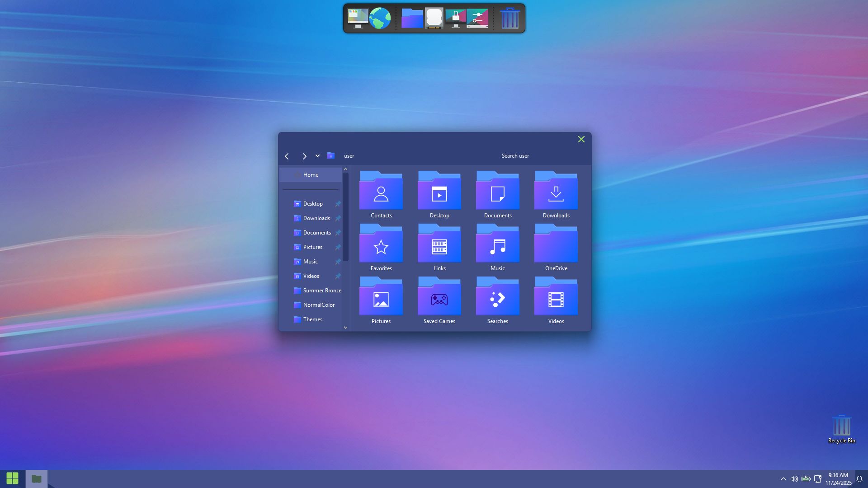Open the hard drive icon in dock
This screenshot has width=868, height=488.
[x=434, y=19]
